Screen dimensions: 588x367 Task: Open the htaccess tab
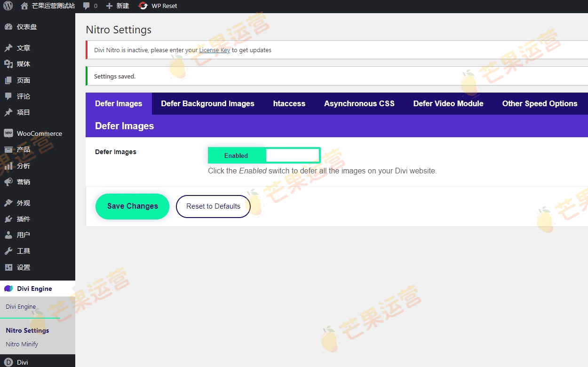click(289, 103)
